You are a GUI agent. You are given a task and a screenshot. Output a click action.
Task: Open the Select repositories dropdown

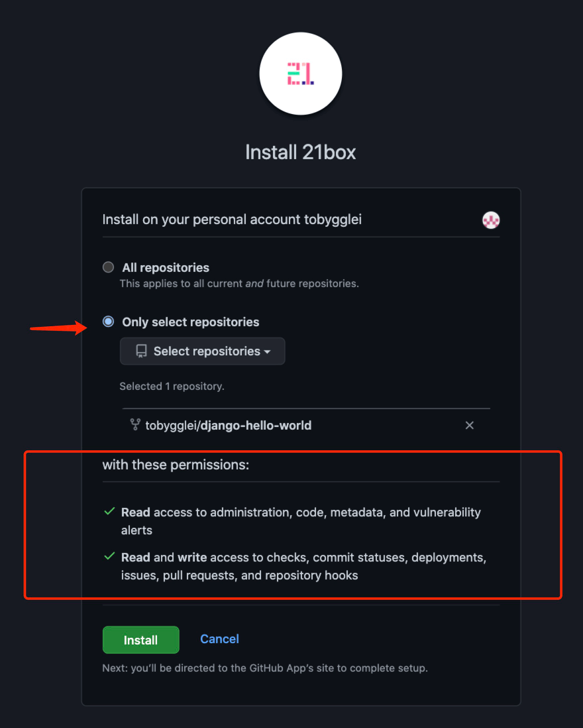click(202, 351)
